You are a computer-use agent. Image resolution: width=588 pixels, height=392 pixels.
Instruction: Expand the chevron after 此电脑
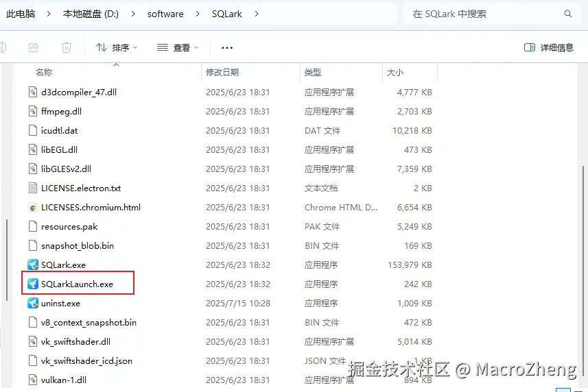pos(49,14)
